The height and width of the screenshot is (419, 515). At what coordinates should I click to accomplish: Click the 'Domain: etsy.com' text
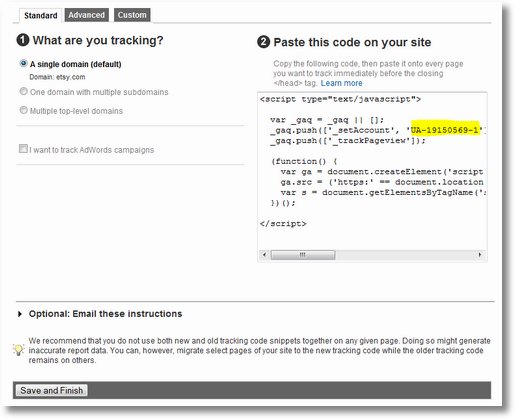pyautogui.click(x=57, y=77)
